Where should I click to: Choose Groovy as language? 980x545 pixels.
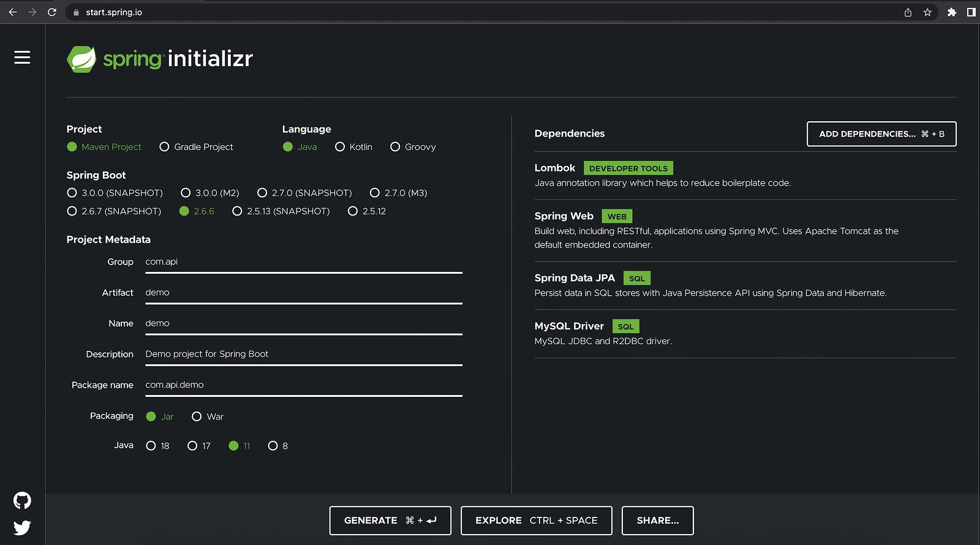413,147
